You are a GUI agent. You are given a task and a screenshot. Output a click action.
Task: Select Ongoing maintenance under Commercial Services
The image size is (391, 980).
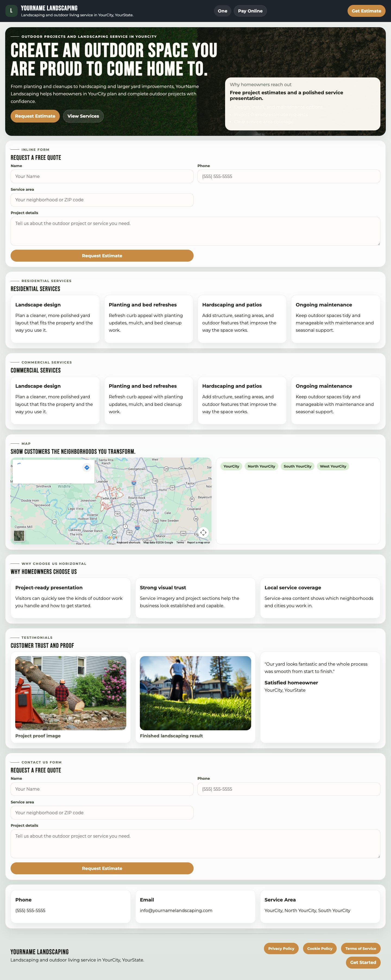pos(335,400)
